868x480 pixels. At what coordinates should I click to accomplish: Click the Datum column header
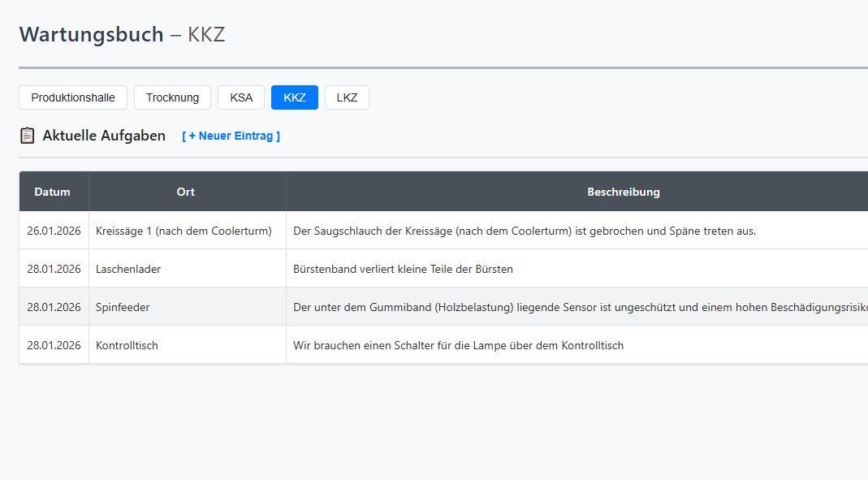pos(54,192)
